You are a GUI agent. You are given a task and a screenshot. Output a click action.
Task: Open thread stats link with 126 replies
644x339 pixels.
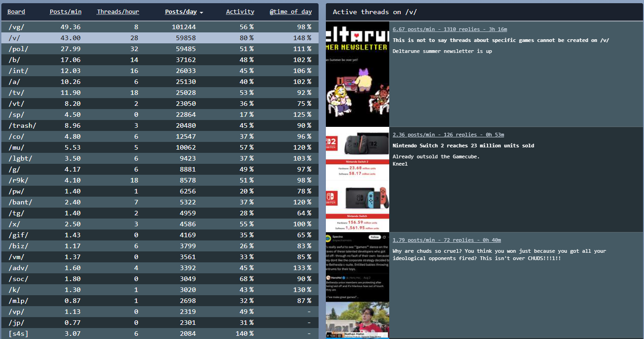point(448,135)
